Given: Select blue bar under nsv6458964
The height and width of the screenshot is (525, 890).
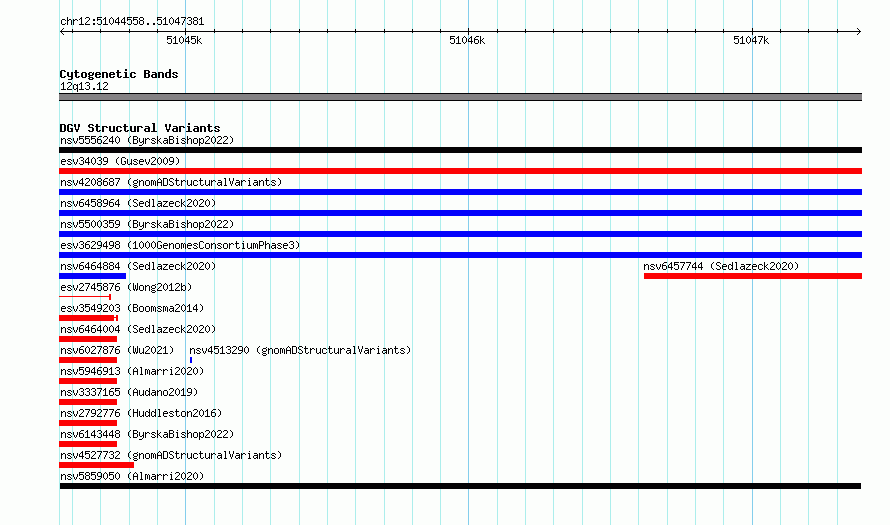Looking at the screenshot, I should 460,213.
